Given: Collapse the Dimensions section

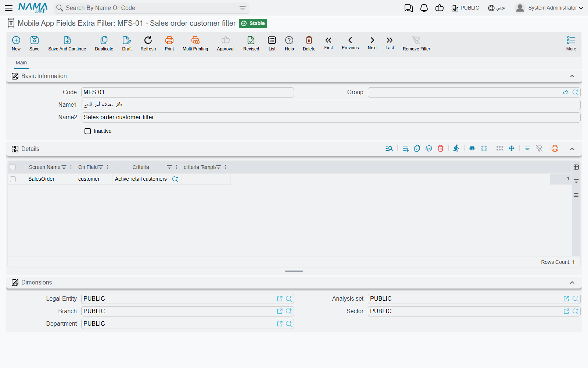Looking at the screenshot, I should [572, 283].
